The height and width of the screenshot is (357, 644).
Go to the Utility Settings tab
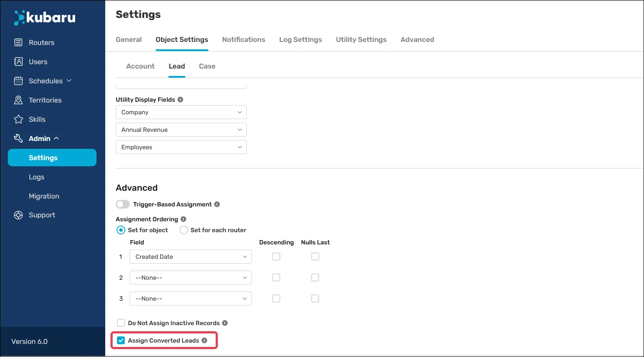[x=362, y=39]
